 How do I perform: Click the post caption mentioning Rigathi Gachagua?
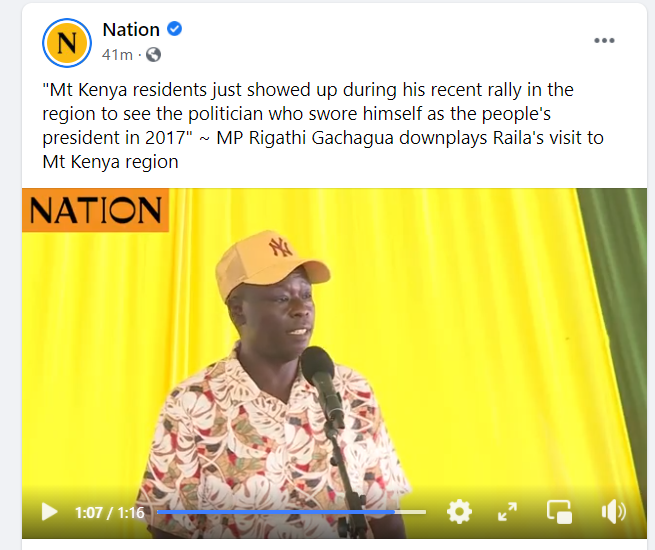(x=323, y=126)
